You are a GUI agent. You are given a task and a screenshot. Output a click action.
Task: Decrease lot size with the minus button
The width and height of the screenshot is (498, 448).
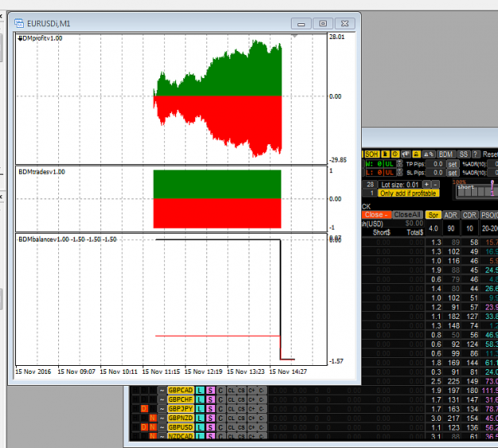[x=435, y=184]
